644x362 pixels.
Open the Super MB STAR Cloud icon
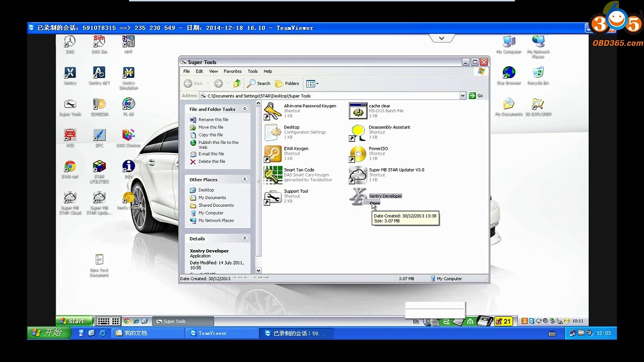(x=70, y=203)
